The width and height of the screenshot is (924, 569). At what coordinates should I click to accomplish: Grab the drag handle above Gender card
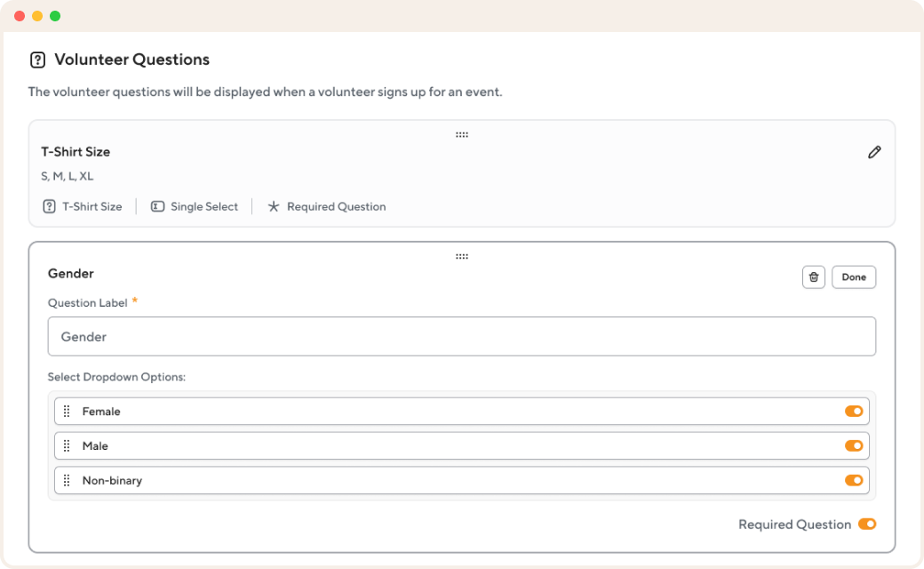[x=462, y=256]
